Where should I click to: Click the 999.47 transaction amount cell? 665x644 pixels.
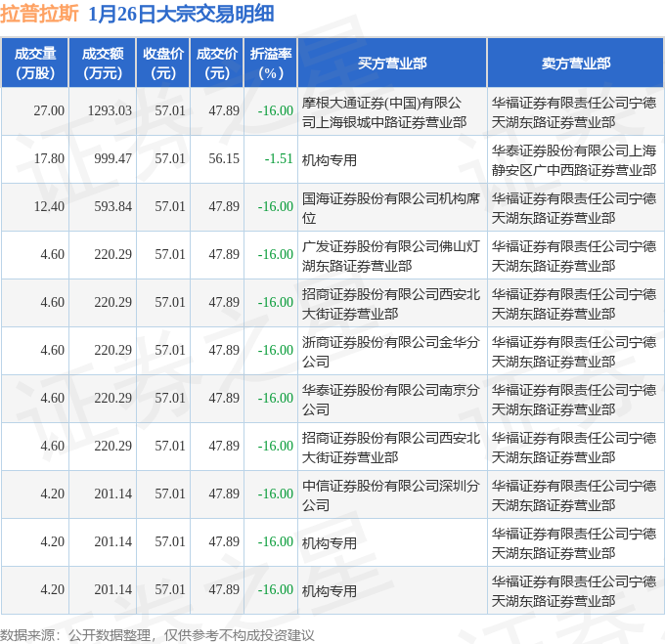[112, 159]
